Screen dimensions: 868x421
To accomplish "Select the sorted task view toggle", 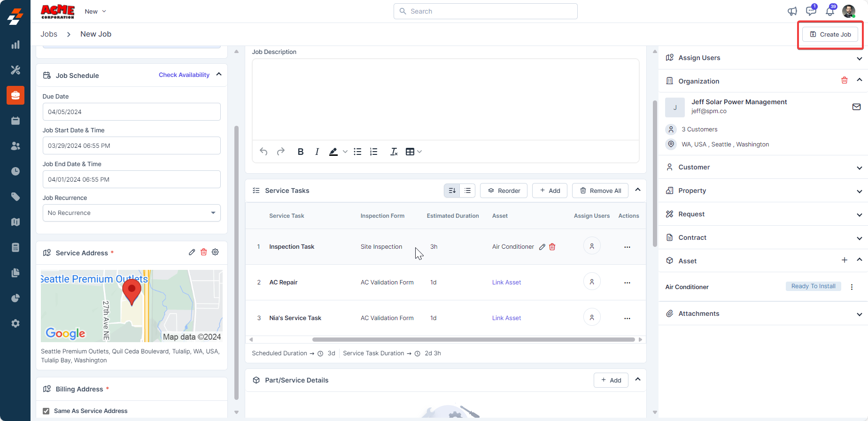I will click(x=452, y=191).
